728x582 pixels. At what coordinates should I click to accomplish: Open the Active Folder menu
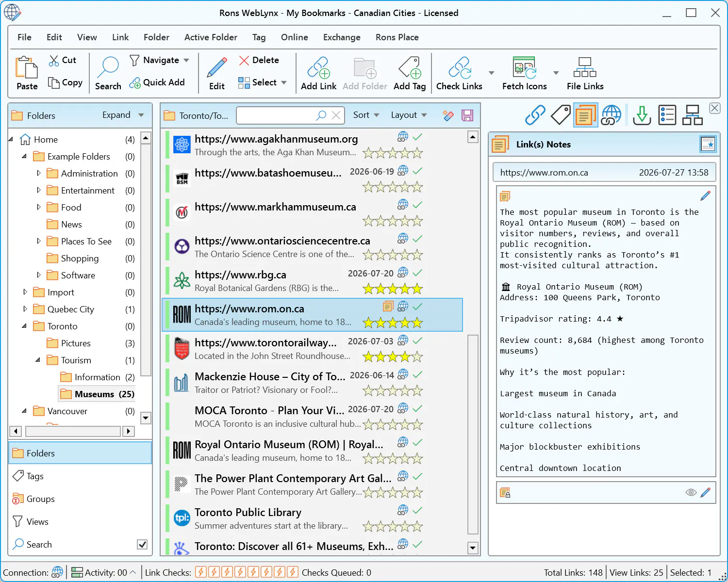(x=211, y=37)
